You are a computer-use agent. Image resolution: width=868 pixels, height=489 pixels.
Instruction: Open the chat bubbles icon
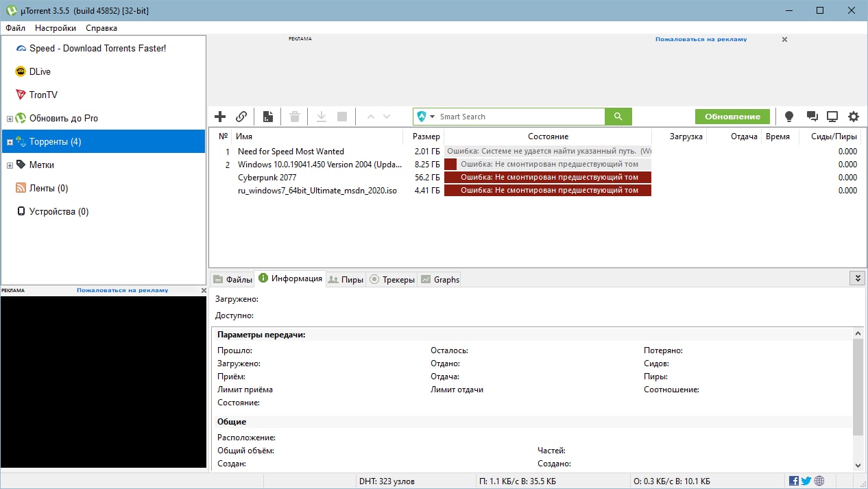click(x=812, y=117)
